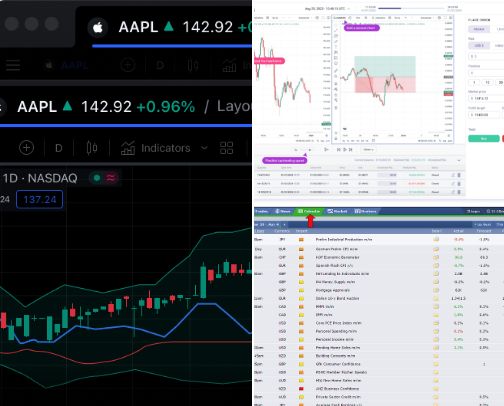The width and height of the screenshot is (504, 406).
Task: Open detail folder for Core PCE Price Index
Action: point(436,323)
